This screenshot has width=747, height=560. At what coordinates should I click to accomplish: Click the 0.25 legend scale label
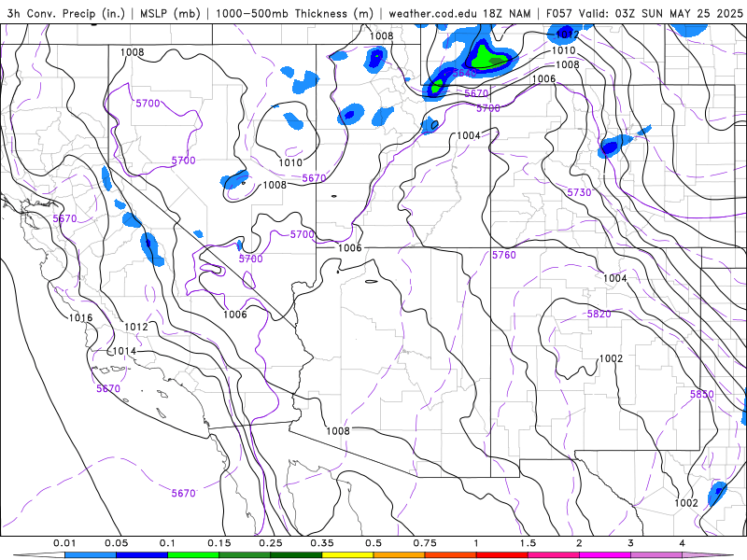(271, 543)
